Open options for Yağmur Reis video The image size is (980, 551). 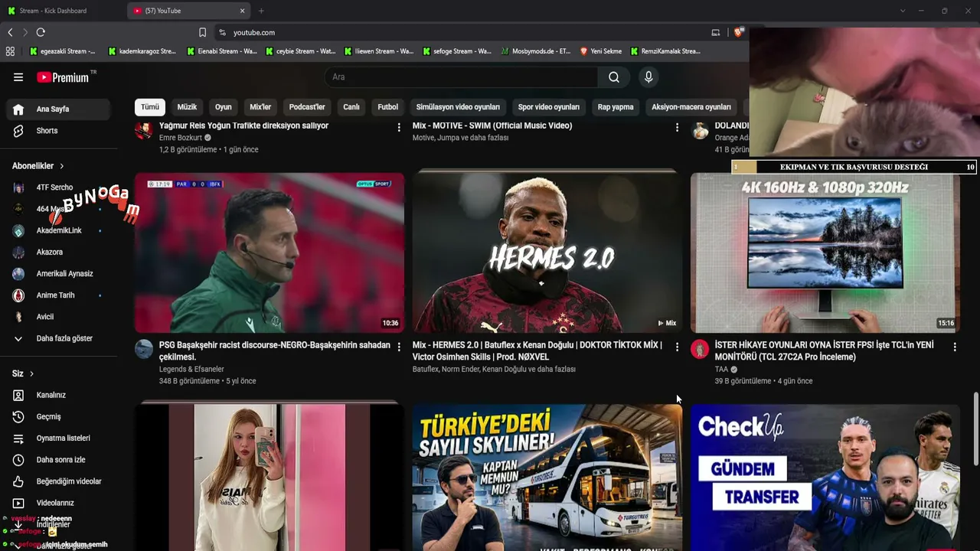point(399,127)
